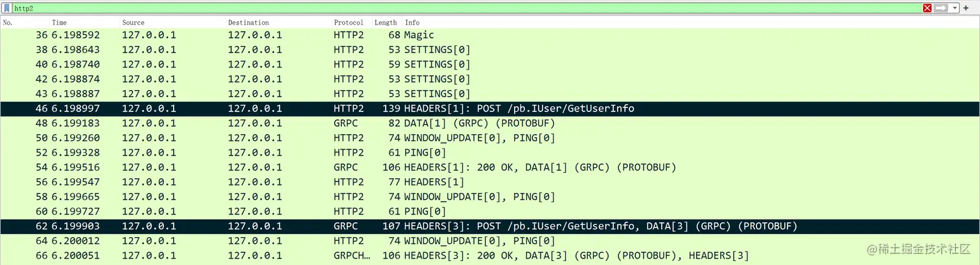The image size is (980, 265).
Task: Select packet 38 SETTINGS[0] row
Action: [490, 50]
